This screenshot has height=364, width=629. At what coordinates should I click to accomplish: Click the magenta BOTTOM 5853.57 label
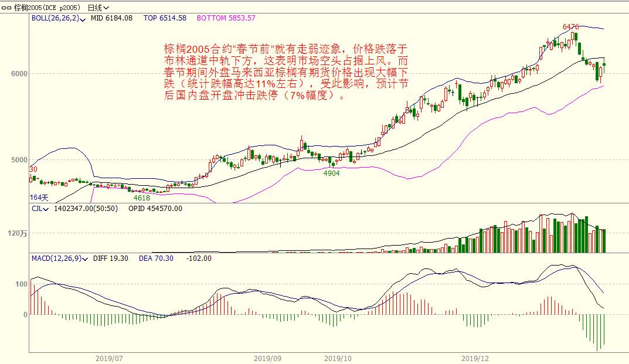pos(226,18)
